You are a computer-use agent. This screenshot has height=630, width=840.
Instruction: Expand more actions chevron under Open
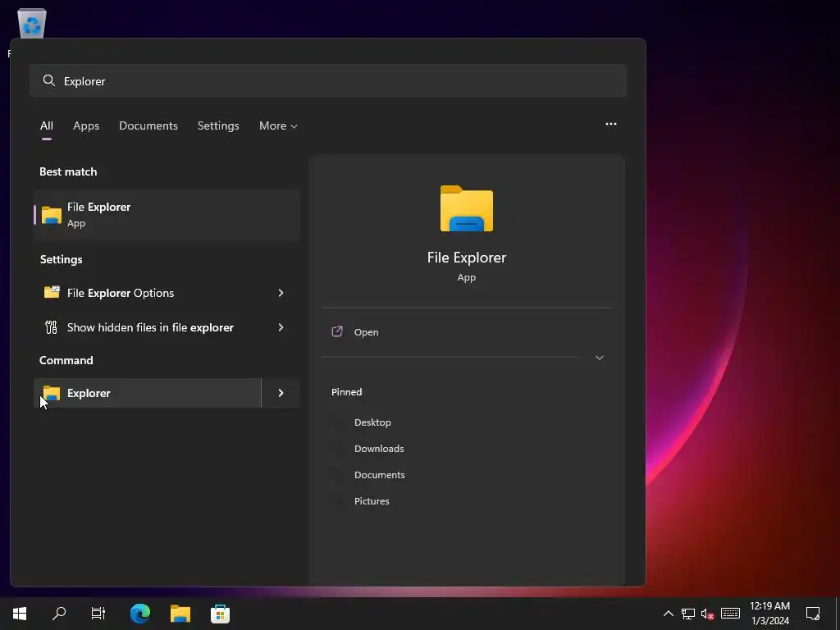click(x=600, y=358)
